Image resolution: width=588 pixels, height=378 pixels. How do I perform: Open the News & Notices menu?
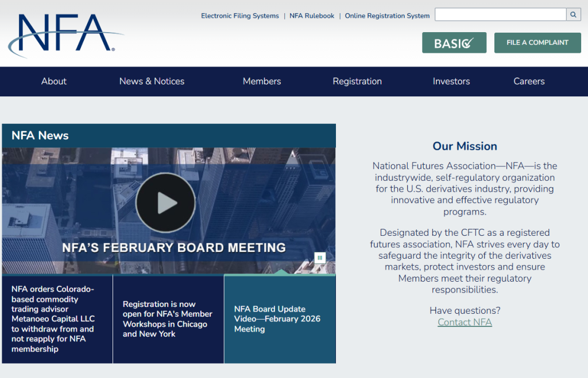(152, 81)
